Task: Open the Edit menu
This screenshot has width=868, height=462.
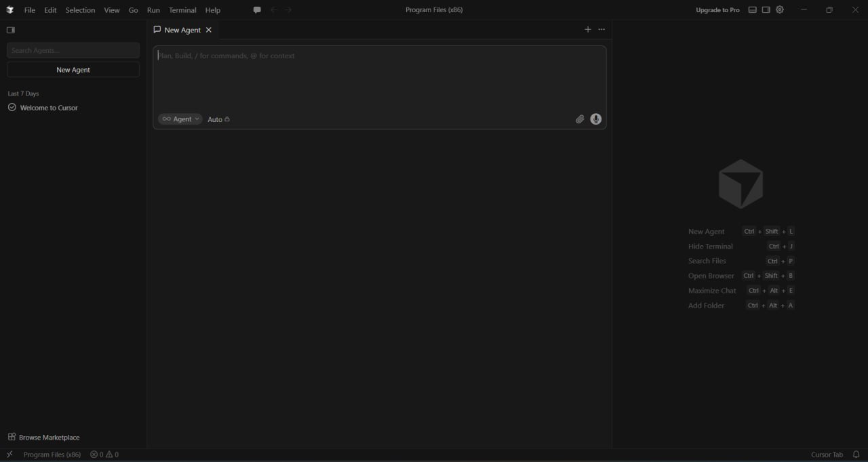Action: [51, 10]
